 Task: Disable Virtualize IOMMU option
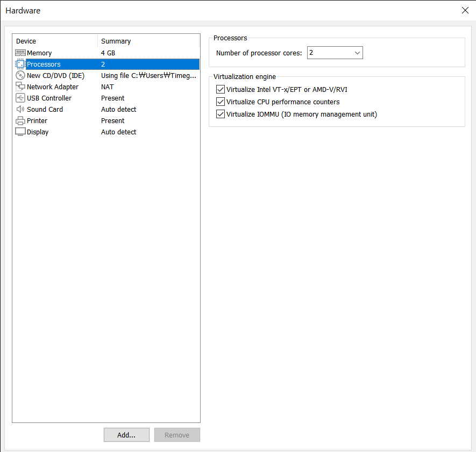pyautogui.click(x=221, y=114)
